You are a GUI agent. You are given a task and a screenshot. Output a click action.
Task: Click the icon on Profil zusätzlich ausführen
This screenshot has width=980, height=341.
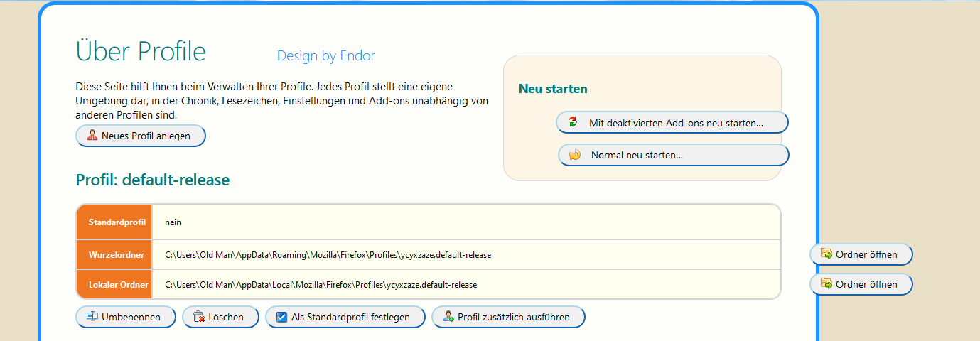tap(448, 317)
